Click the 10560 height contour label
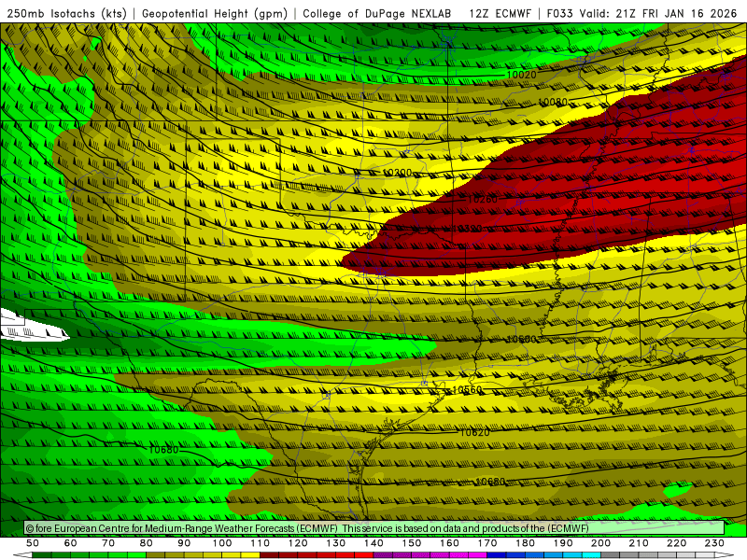The width and height of the screenshot is (747, 560). 467,390
